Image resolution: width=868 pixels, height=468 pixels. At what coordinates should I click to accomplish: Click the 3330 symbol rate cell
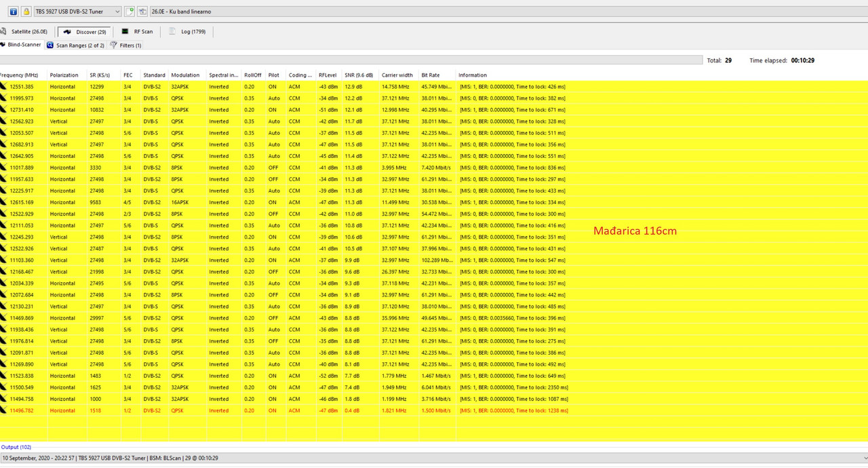(x=96, y=168)
